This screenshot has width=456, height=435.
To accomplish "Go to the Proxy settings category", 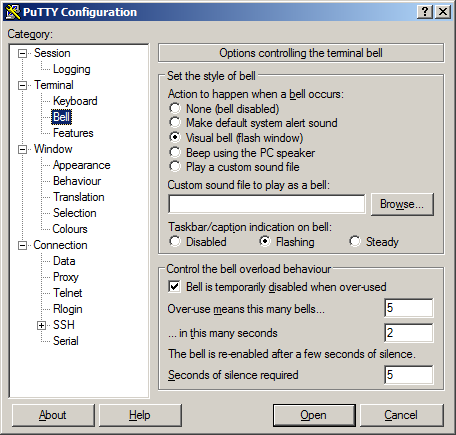I will pos(66,277).
